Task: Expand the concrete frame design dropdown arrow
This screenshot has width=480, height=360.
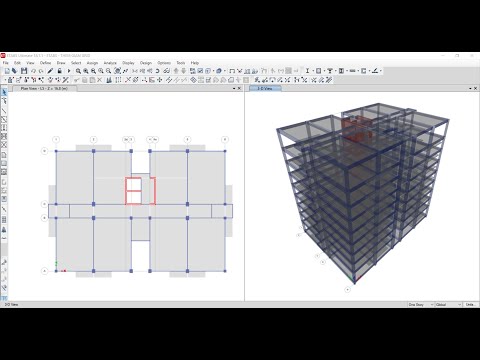Action: pyautogui.click(x=324, y=71)
